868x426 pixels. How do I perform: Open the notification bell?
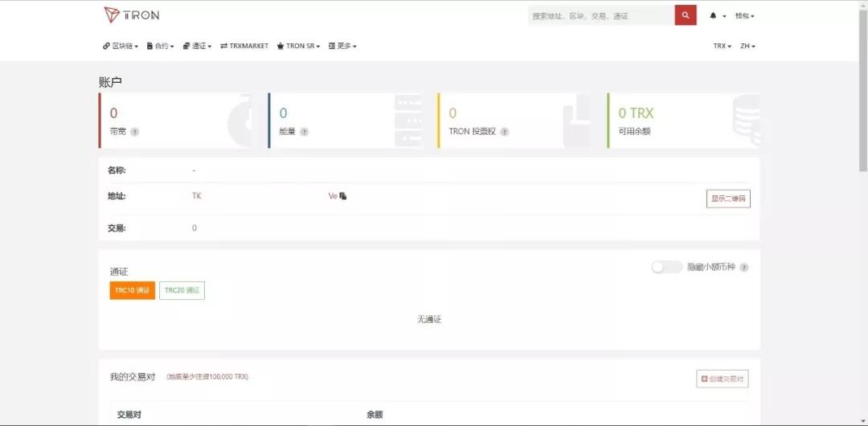click(714, 16)
